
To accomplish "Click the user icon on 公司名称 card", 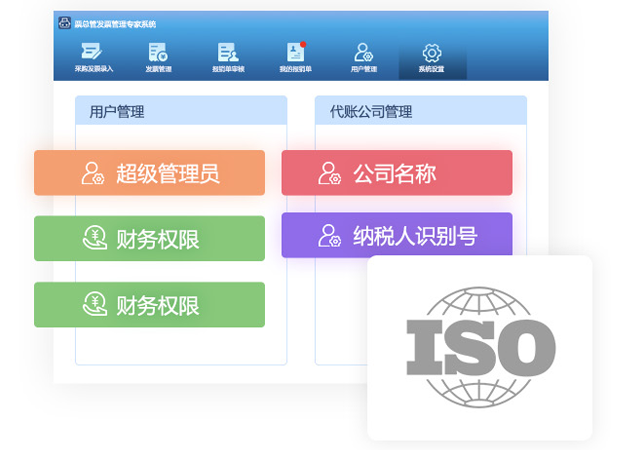I will [329, 173].
